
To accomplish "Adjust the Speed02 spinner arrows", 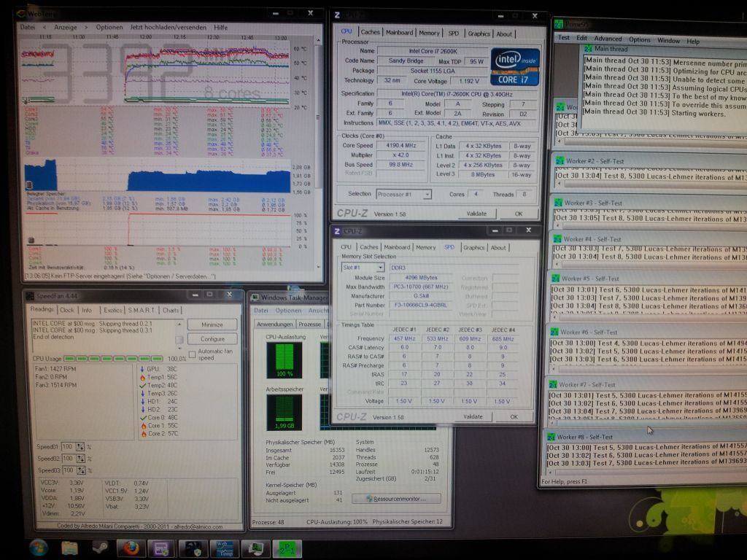I will click(x=81, y=459).
